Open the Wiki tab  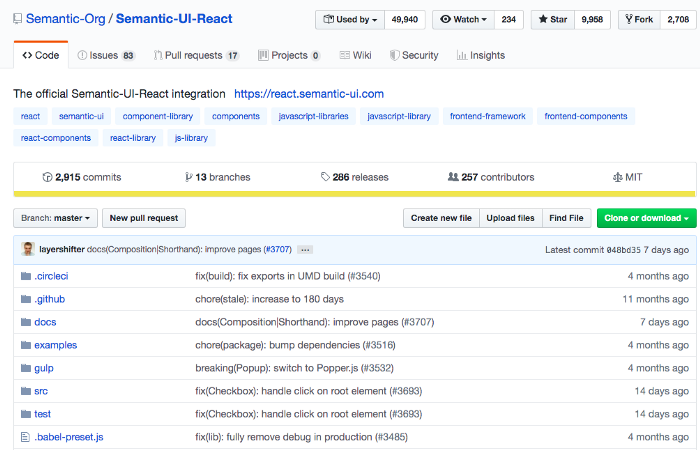(x=355, y=55)
